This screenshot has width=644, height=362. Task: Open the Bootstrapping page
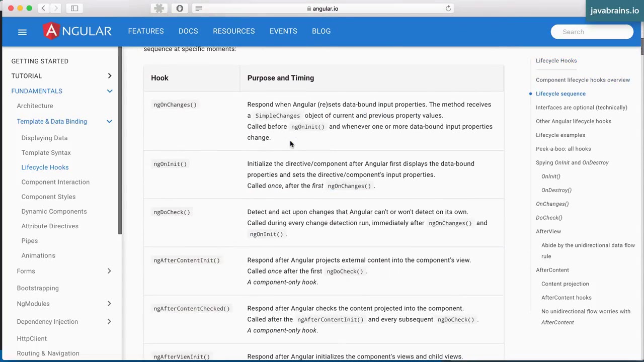38,288
